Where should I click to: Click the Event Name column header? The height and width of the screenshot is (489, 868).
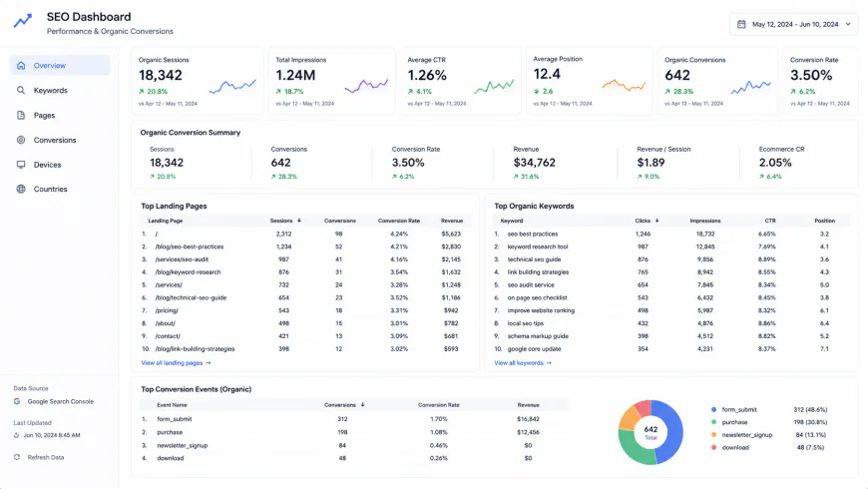[x=172, y=405]
